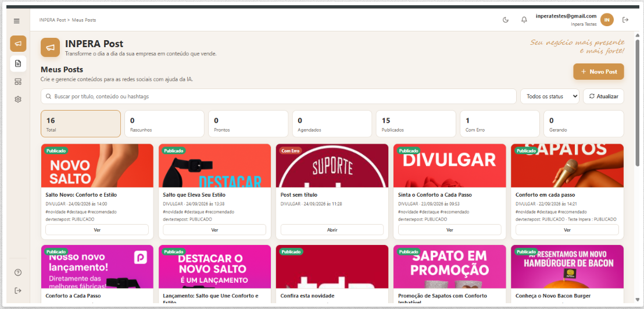The image size is (644, 309).
Task: Open the SUPORTE error post thumbnail
Action: click(332, 166)
